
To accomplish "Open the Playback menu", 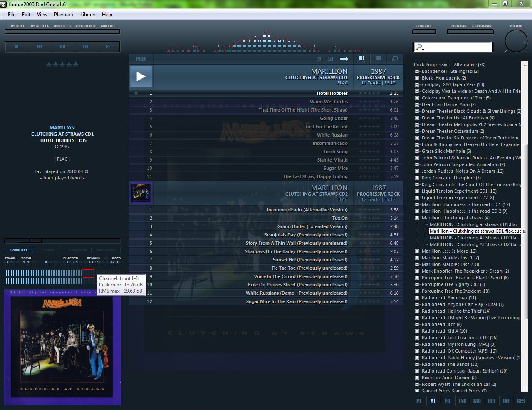I will pos(64,15).
